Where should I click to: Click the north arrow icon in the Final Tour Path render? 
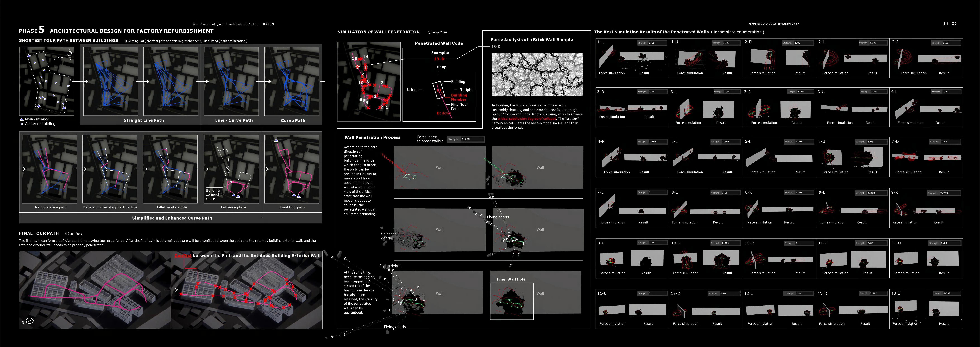[x=30, y=321]
